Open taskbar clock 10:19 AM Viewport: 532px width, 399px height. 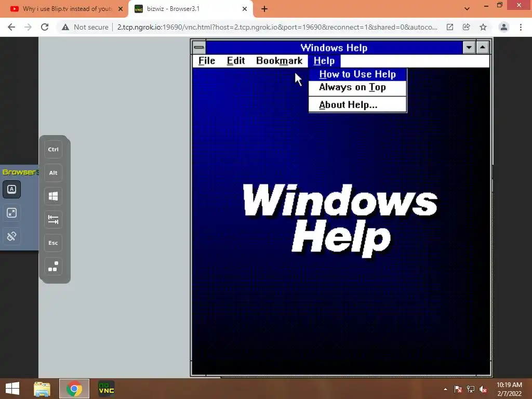[x=509, y=389]
